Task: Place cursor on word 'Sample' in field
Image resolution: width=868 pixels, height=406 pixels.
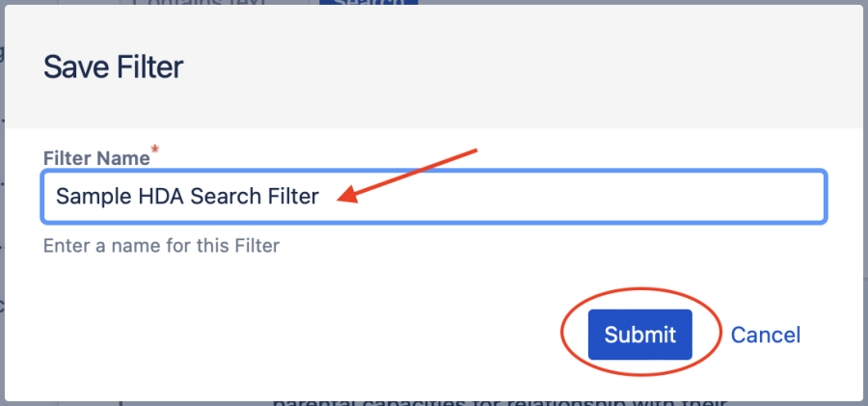Action: coord(85,197)
